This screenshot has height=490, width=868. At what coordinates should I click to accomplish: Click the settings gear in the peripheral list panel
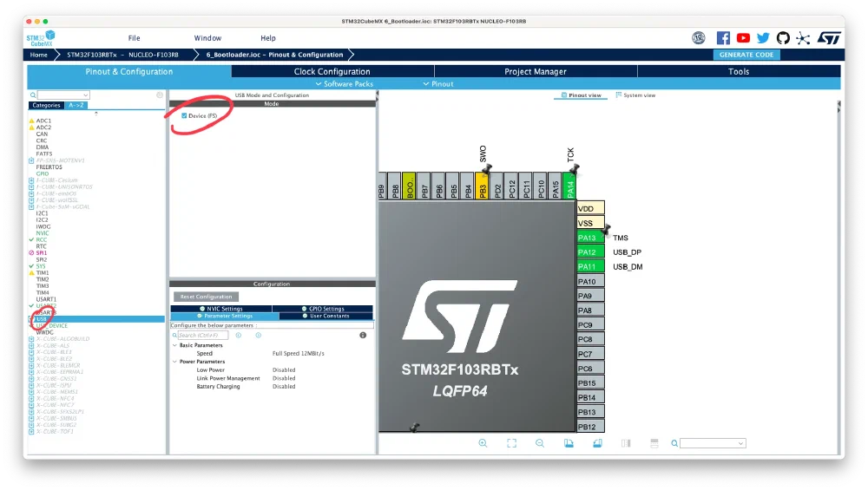click(x=160, y=95)
